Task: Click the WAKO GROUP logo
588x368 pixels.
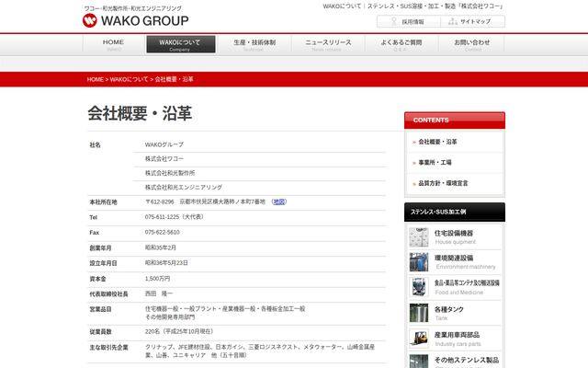Action: pyautogui.click(x=136, y=20)
